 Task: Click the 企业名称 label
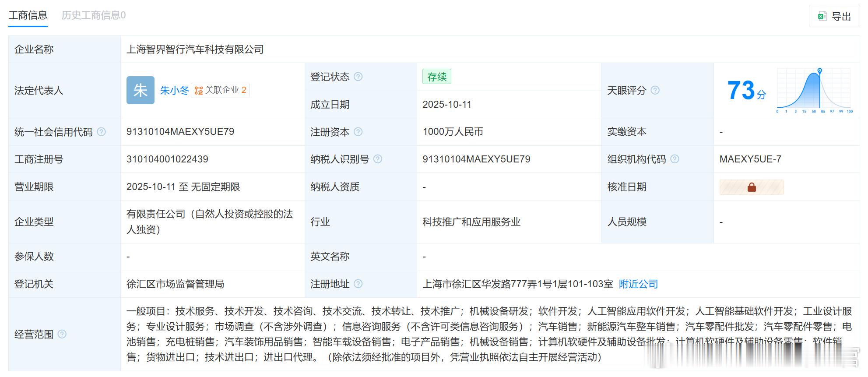tap(34, 49)
